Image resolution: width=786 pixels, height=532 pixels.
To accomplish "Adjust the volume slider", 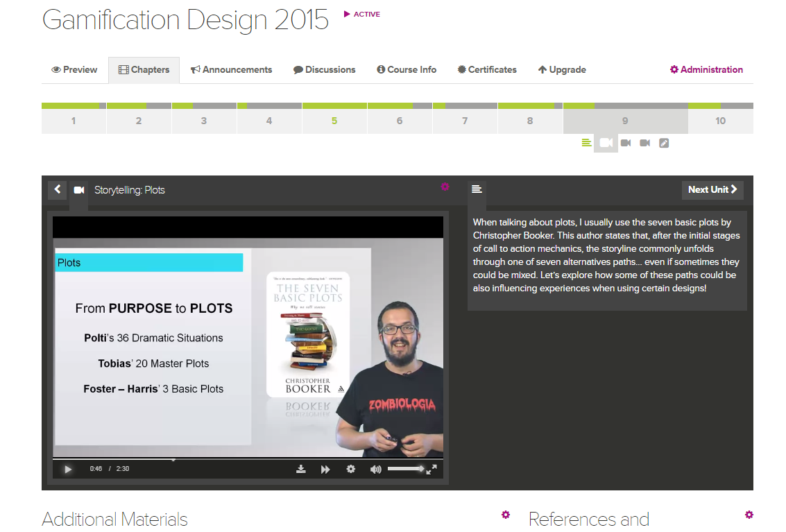I will 406,469.
